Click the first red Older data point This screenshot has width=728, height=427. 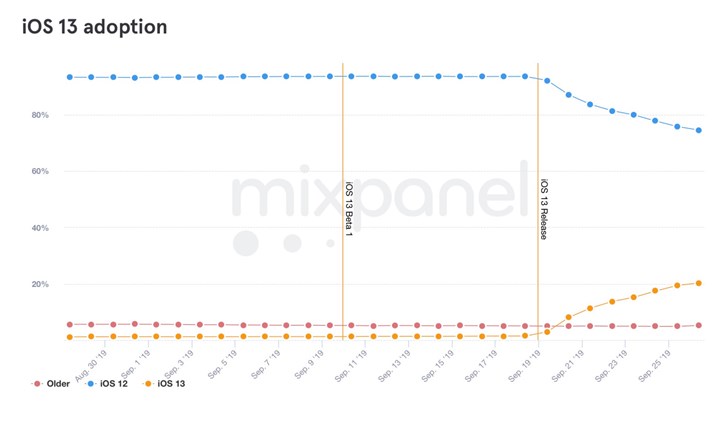[x=70, y=324]
